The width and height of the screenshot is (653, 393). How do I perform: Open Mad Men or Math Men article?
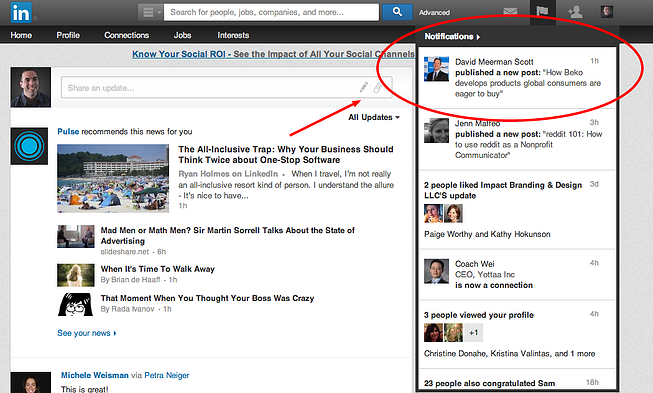coord(227,236)
